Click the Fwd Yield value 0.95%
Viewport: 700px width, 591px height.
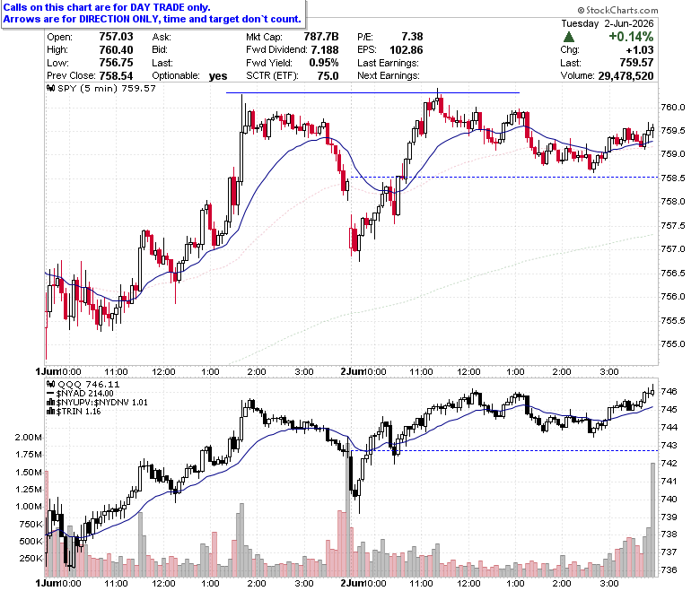[x=324, y=63]
